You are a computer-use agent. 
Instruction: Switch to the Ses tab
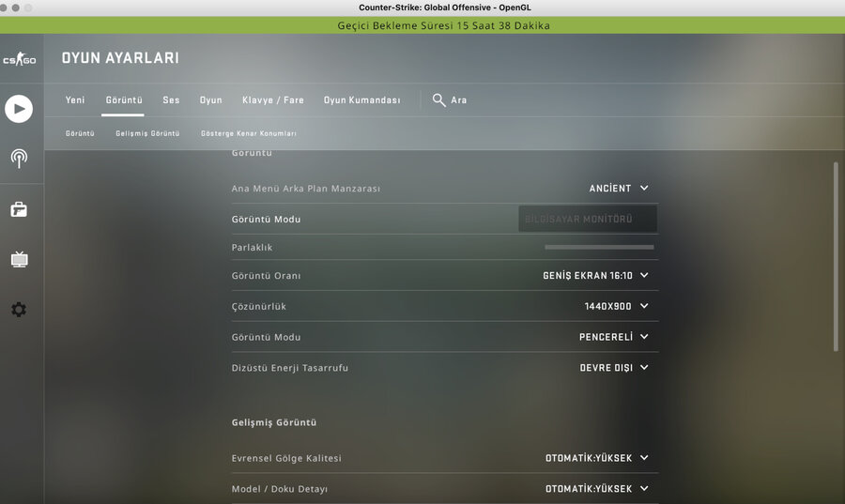172,100
